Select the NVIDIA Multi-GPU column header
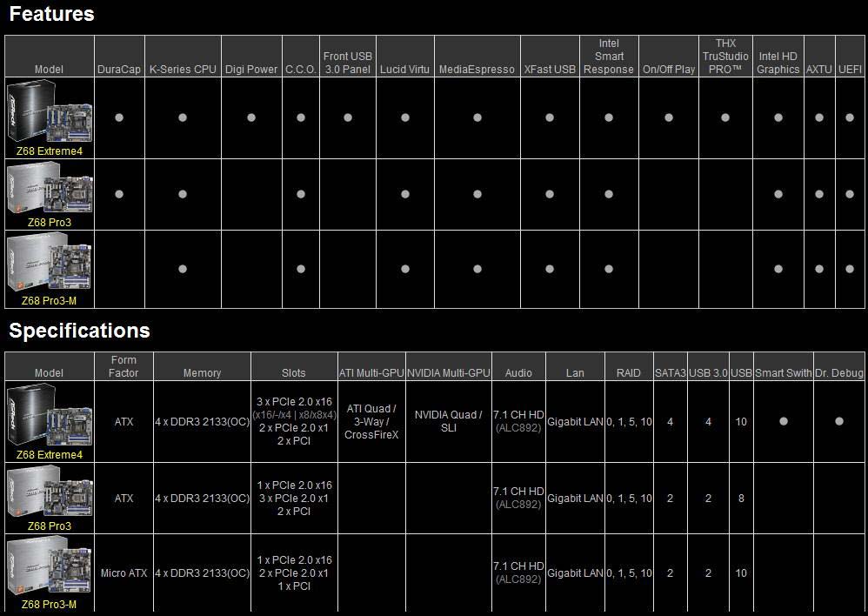868x616 pixels. [449, 373]
